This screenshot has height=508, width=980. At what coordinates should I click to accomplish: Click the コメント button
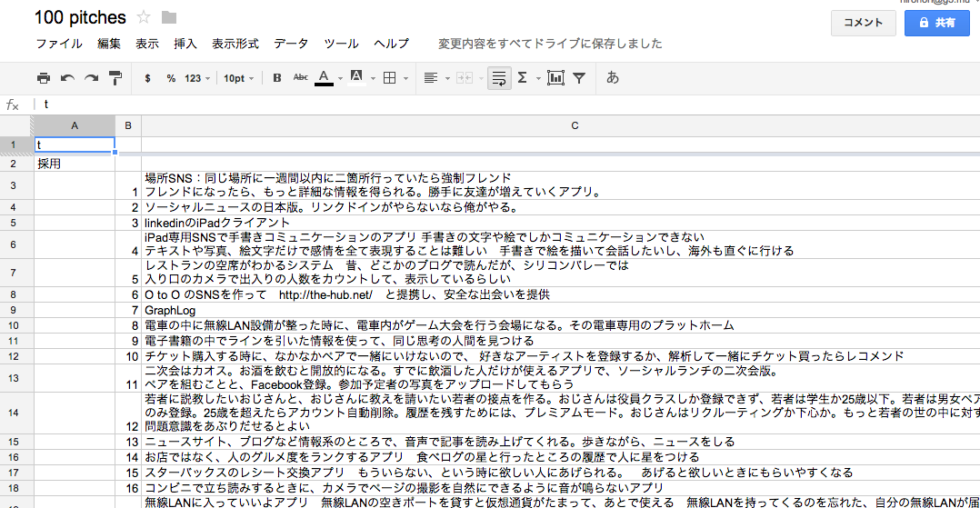pos(863,23)
